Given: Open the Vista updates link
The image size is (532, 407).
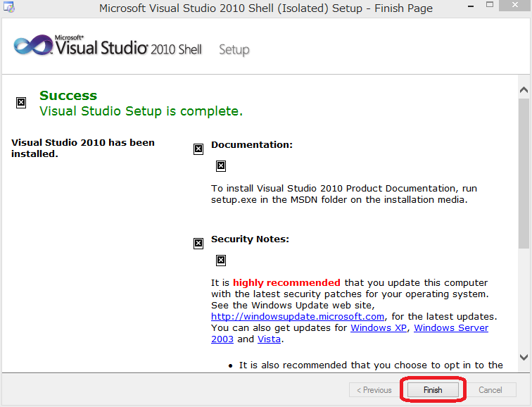Looking at the screenshot, I should click(269, 339).
